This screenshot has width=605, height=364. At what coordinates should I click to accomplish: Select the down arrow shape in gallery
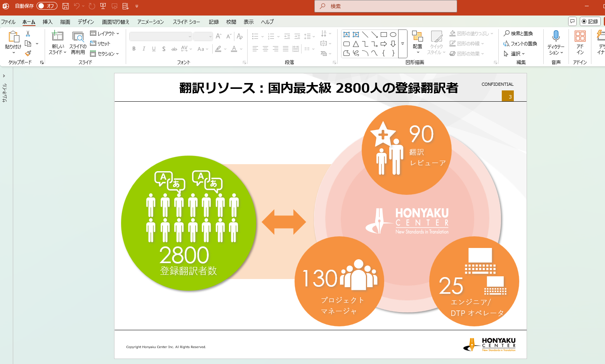click(x=393, y=44)
